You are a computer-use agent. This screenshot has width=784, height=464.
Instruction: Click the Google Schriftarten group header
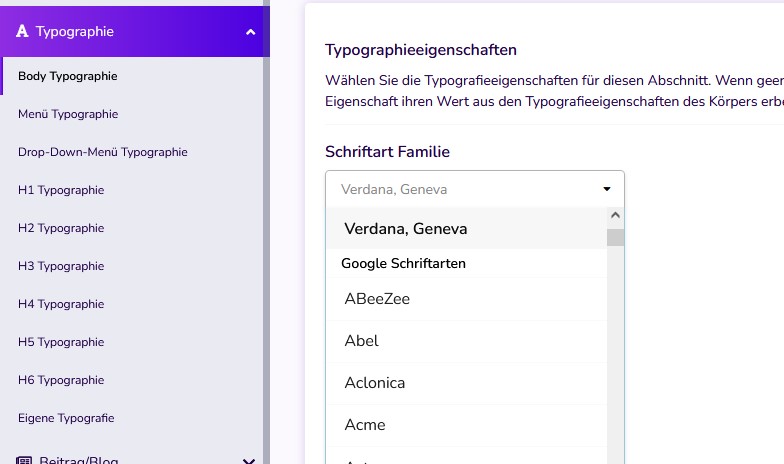(x=403, y=264)
